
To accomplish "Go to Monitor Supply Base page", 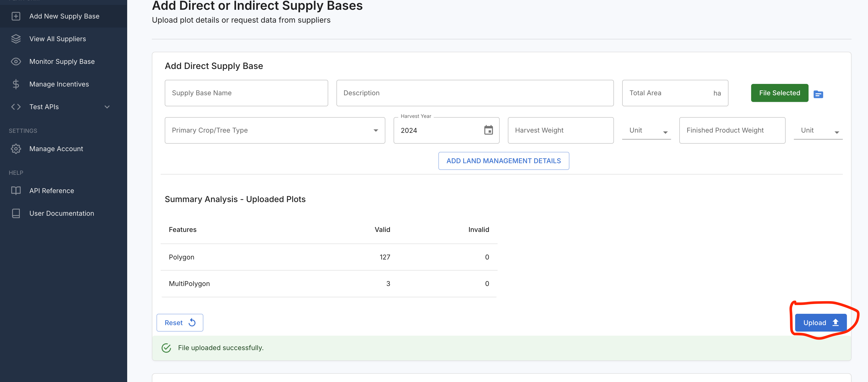I will [x=62, y=61].
